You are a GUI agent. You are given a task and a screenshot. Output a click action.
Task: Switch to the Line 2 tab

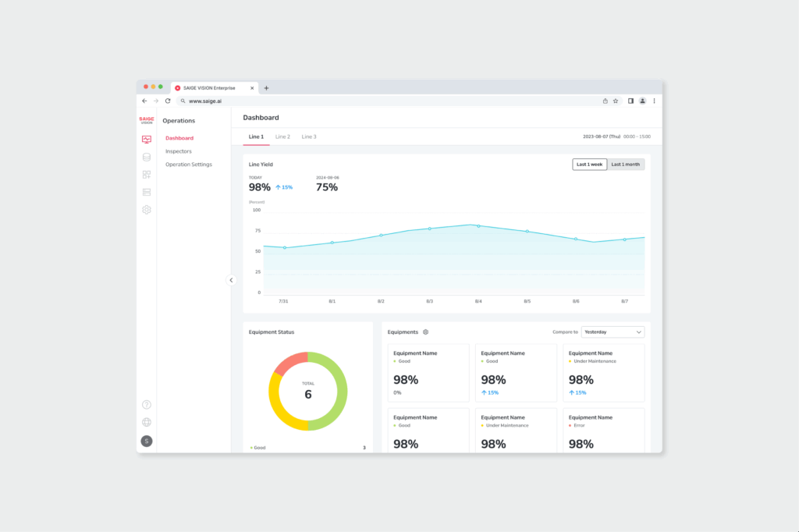tap(282, 137)
